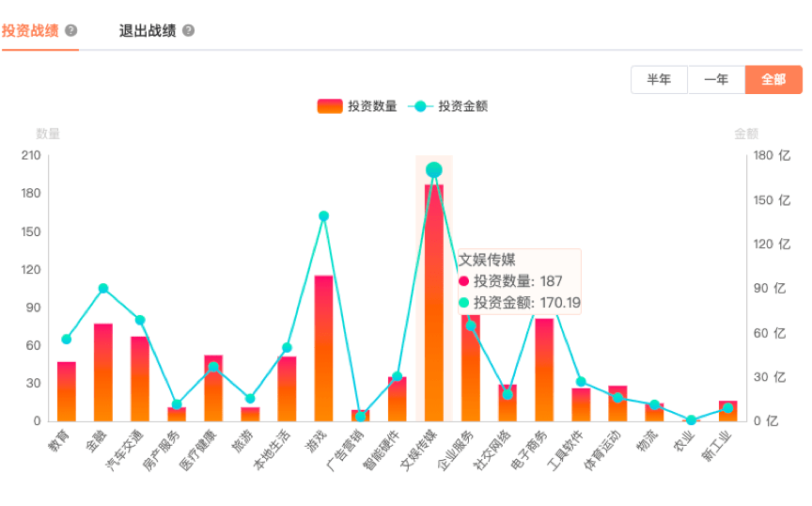Click the 教育 line data point
The image size is (812, 506).
66,340
